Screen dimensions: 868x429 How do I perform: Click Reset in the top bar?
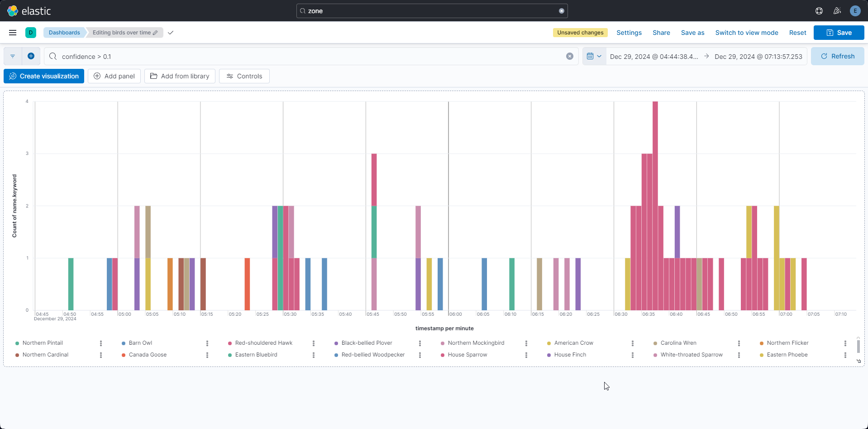pos(797,33)
